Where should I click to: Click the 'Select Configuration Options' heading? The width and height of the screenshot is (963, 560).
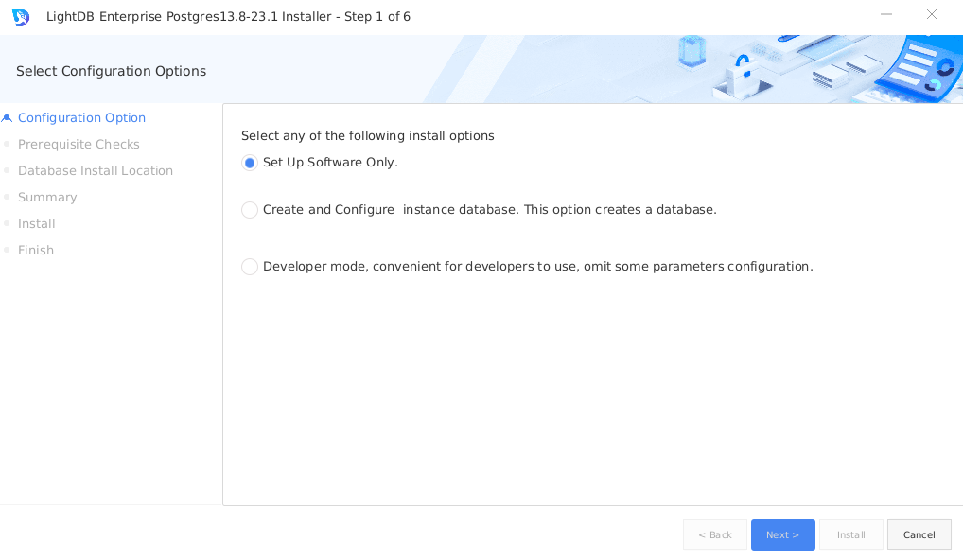(x=112, y=71)
